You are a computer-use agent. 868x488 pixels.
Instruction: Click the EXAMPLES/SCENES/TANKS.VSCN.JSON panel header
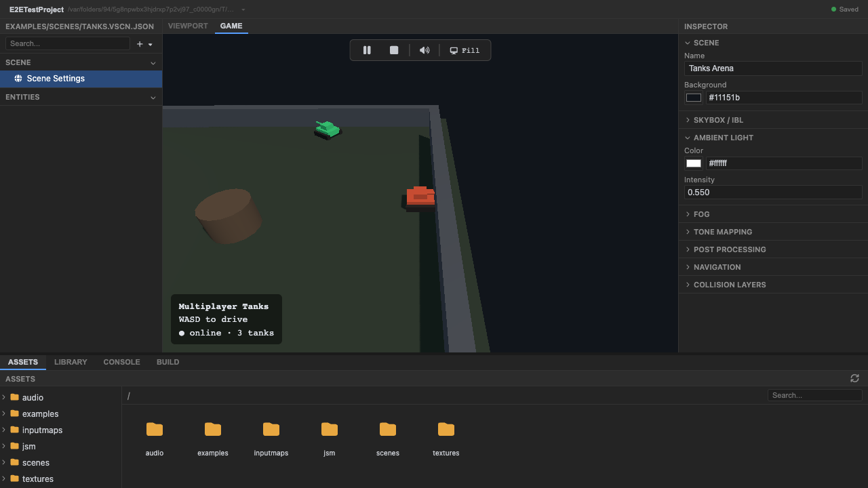80,26
